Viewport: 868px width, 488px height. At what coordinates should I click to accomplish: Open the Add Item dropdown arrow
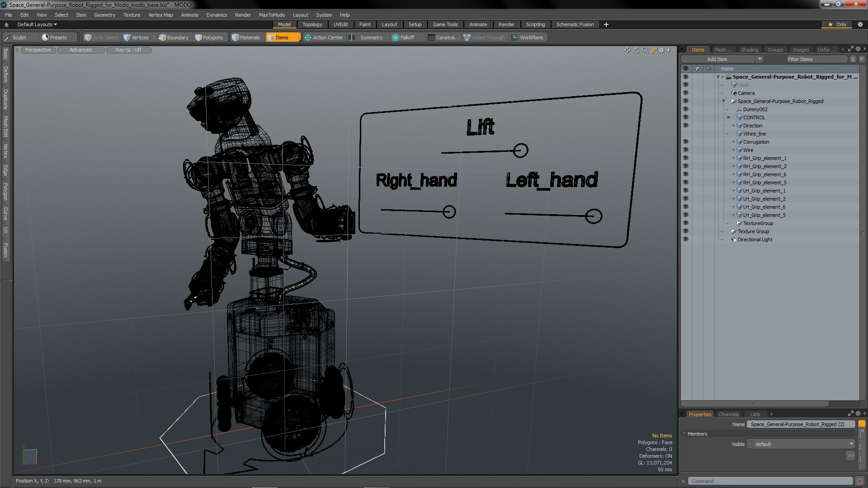759,59
